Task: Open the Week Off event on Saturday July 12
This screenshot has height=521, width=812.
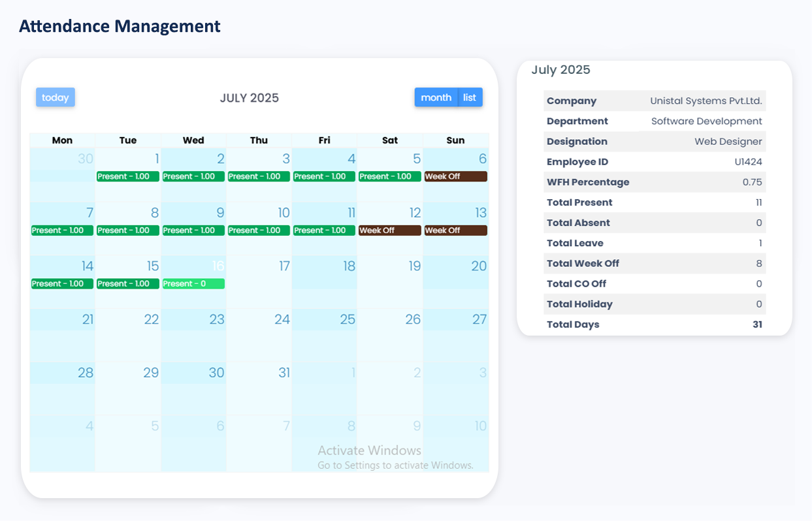Action: (390, 230)
